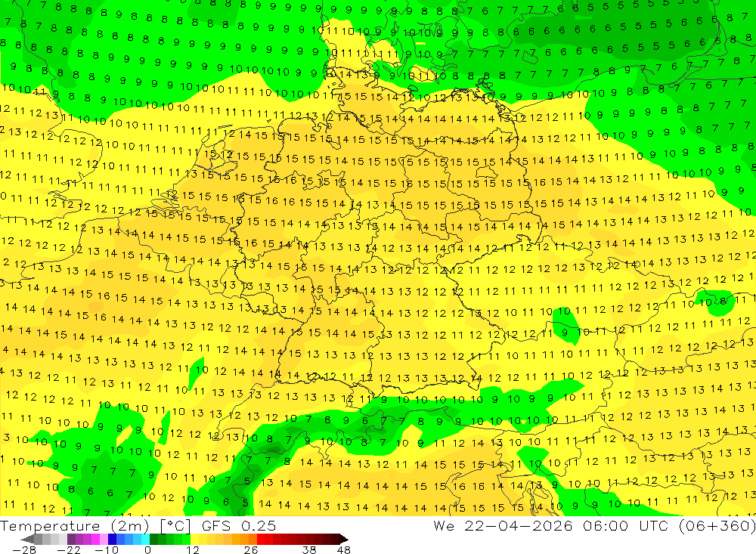Click the dark purple swatch in the legend
The height and width of the screenshot is (554, 756).
tap(71, 539)
